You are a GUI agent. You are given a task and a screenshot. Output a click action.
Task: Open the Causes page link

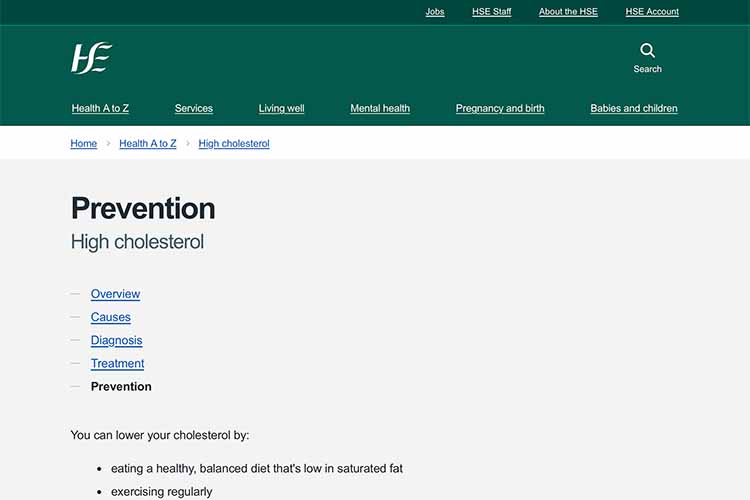pos(110,317)
